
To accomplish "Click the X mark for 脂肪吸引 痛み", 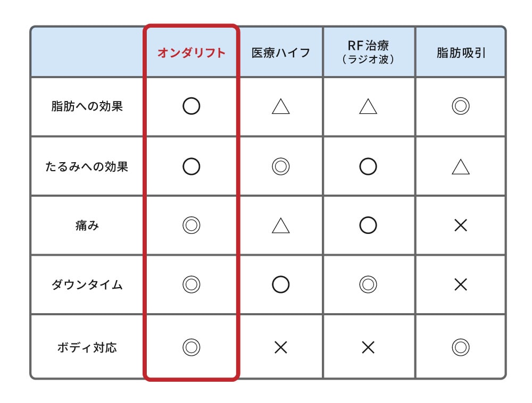I will (460, 226).
